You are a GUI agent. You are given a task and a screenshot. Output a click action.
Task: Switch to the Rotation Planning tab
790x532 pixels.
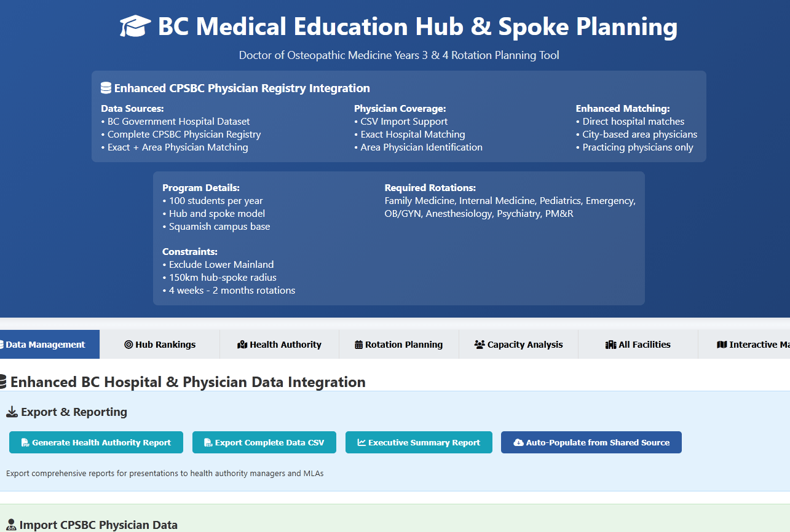tap(398, 344)
